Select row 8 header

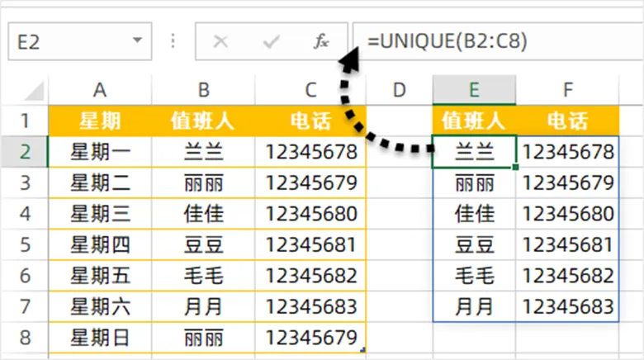[24, 338]
